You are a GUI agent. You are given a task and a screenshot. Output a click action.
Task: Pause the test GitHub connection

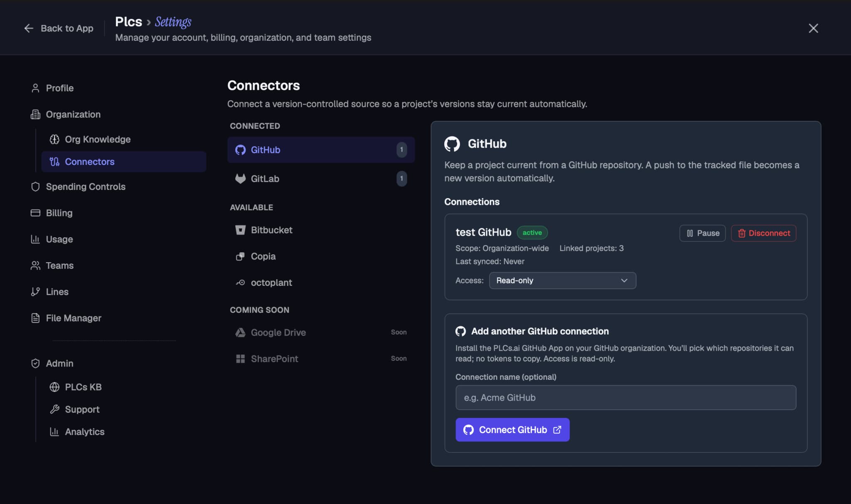tap(702, 233)
